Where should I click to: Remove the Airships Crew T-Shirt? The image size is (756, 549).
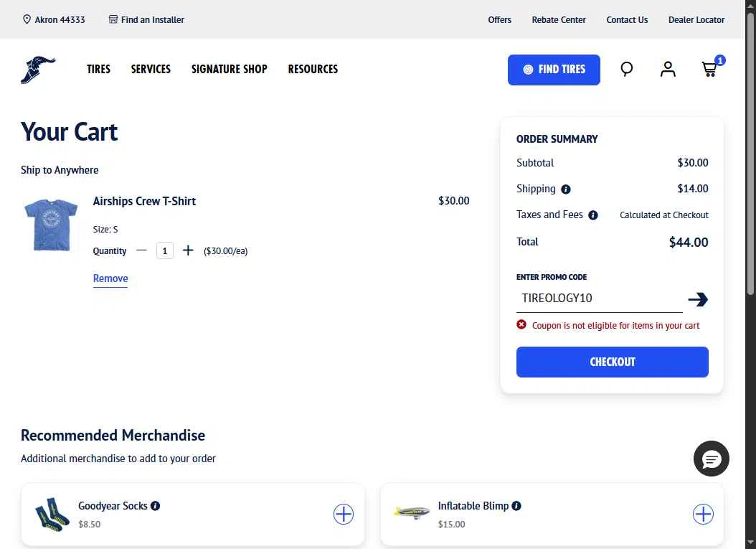pos(110,278)
